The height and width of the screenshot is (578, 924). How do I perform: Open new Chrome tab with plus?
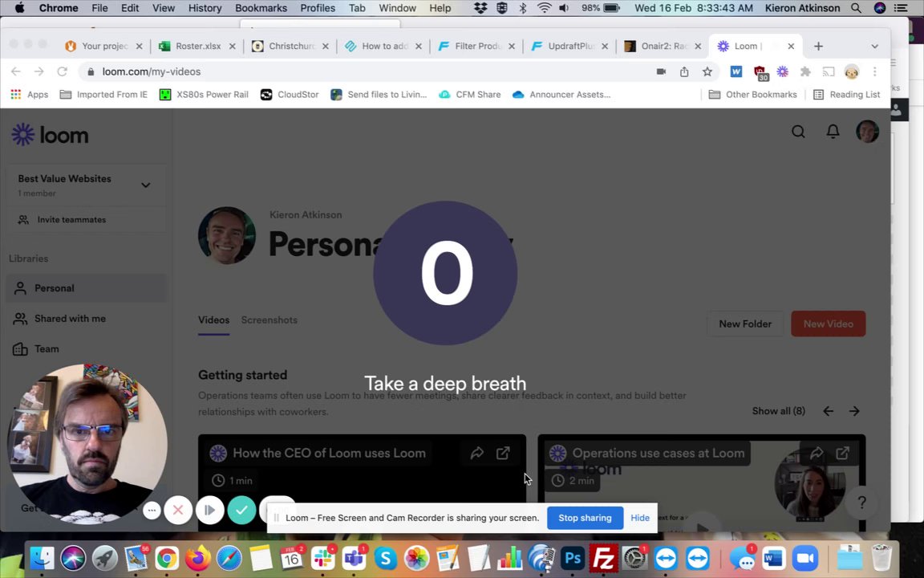(x=818, y=46)
